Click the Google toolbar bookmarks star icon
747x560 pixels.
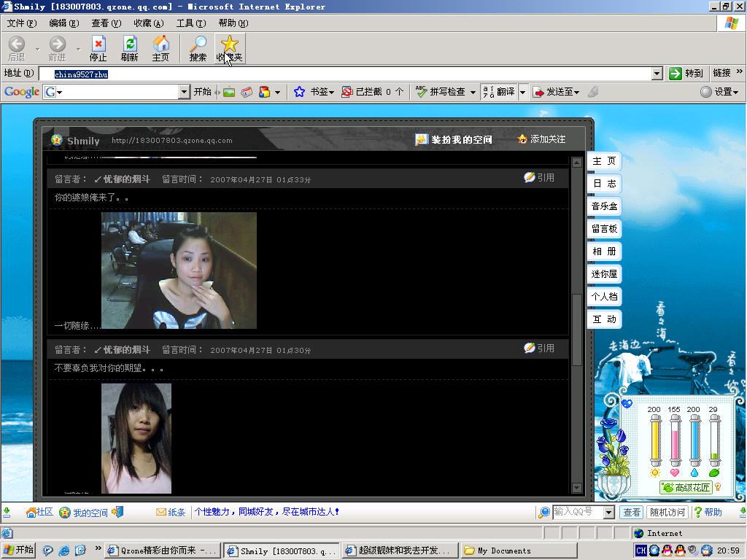pyautogui.click(x=299, y=92)
